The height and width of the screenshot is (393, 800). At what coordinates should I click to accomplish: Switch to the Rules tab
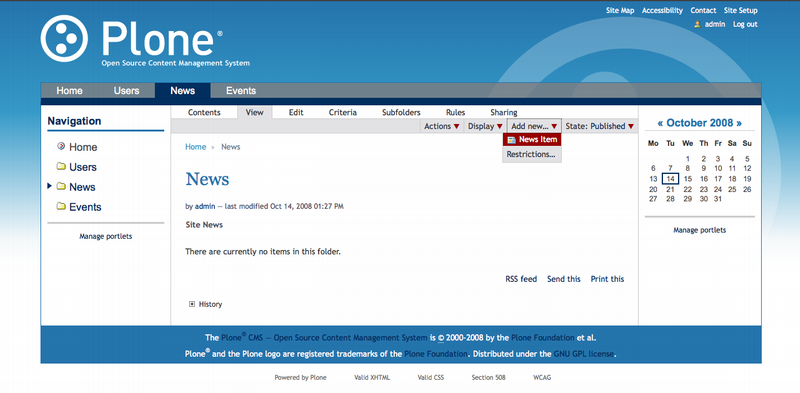pyautogui.click(x=456, y=112)
